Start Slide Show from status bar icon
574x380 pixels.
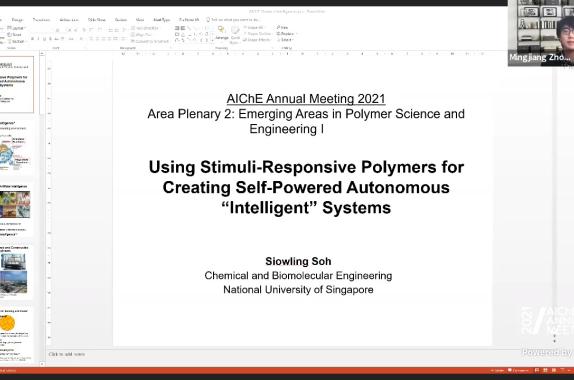[562, 370]
